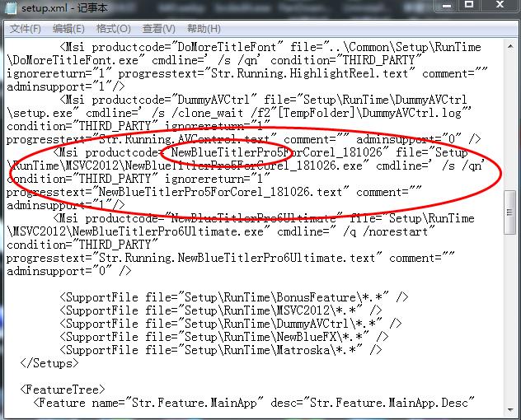Click productcode "NewBlueTitlerPro6Ultimate" value
521x420 pixels.
tap(253, 218)
